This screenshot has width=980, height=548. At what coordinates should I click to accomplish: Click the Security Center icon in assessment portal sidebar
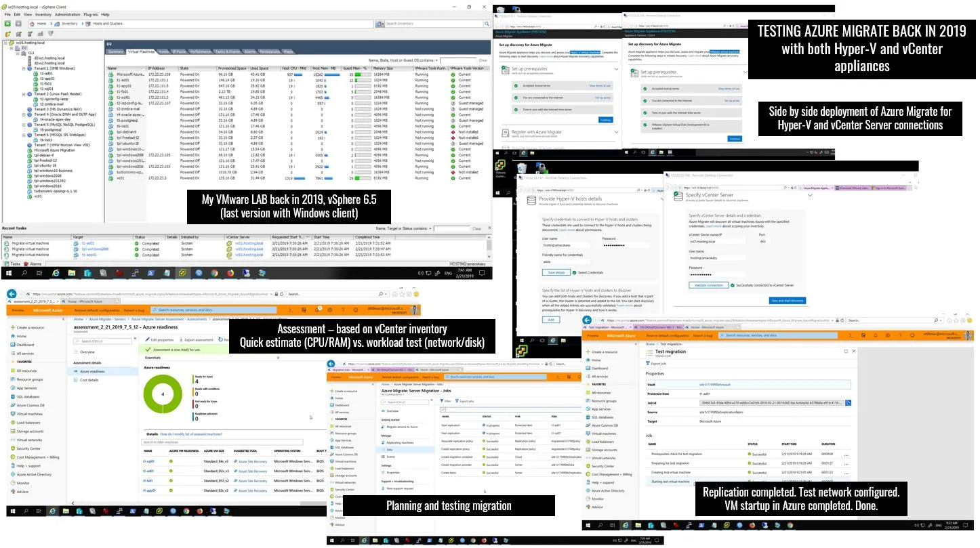click(x=12, y=448)
